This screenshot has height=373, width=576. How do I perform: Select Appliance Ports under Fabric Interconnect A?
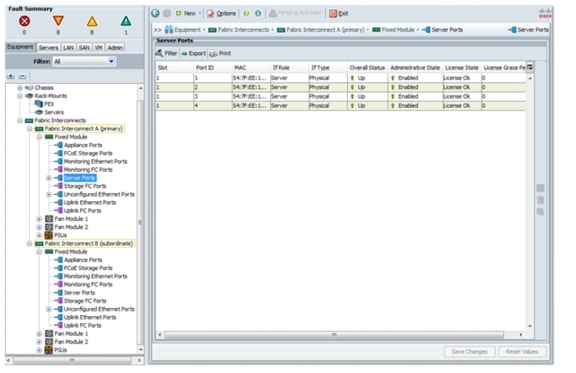(83, 145)
